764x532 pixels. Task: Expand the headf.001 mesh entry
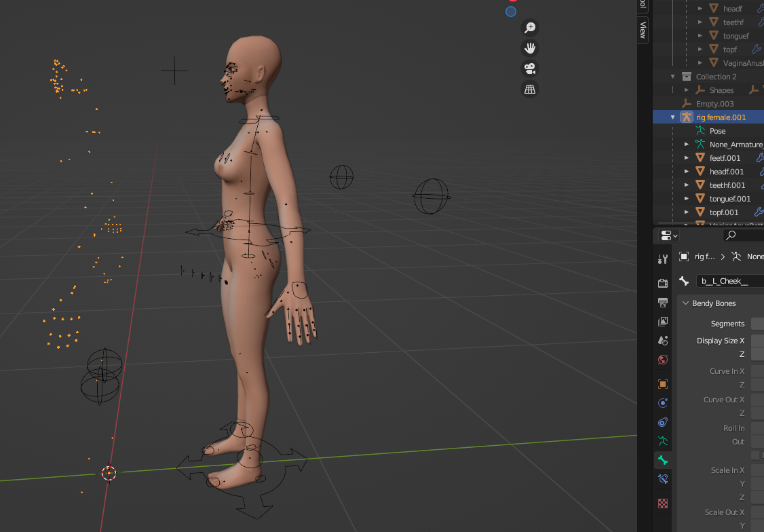(x=687, y=172)
